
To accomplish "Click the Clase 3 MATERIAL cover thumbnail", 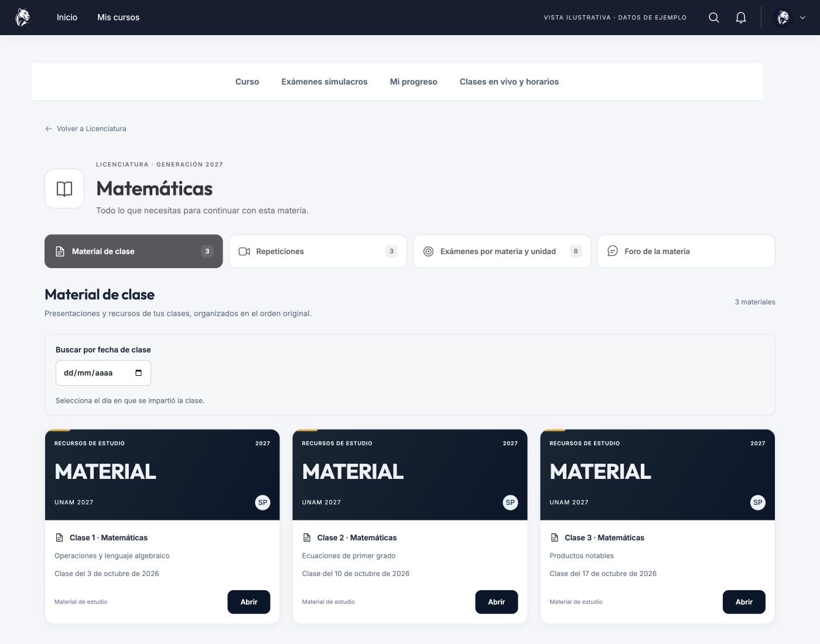I will coord(657,475).
